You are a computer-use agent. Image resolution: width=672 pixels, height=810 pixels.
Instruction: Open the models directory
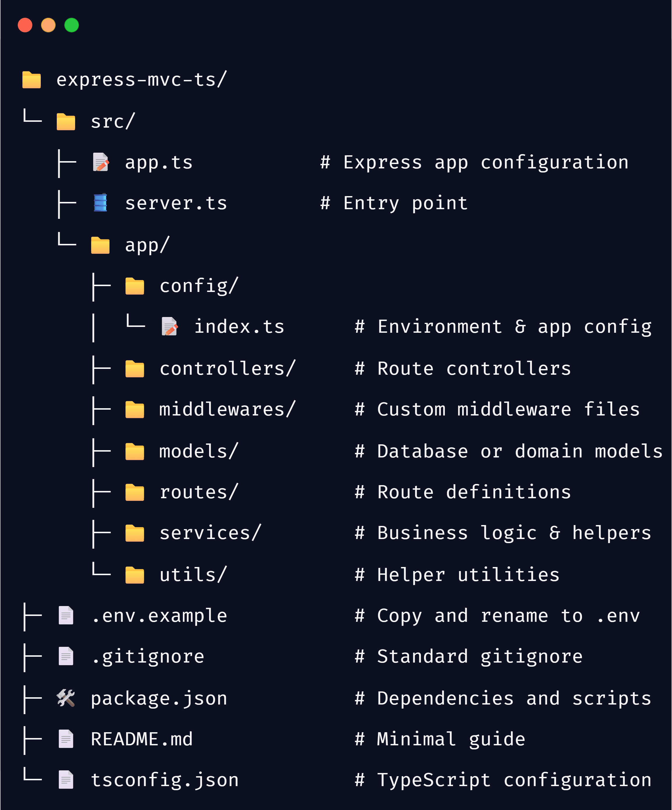[134, 450]
